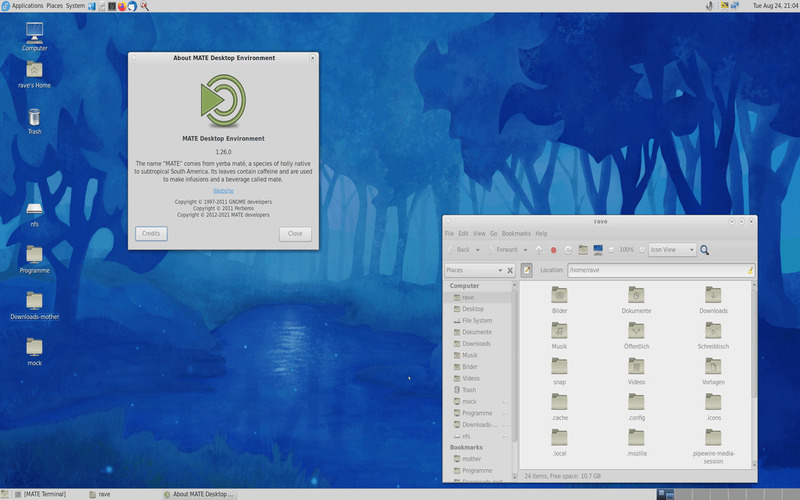Close the Places side pane
Screen dimensions: 800x500
pyautogui.click(x=510, y=270)
